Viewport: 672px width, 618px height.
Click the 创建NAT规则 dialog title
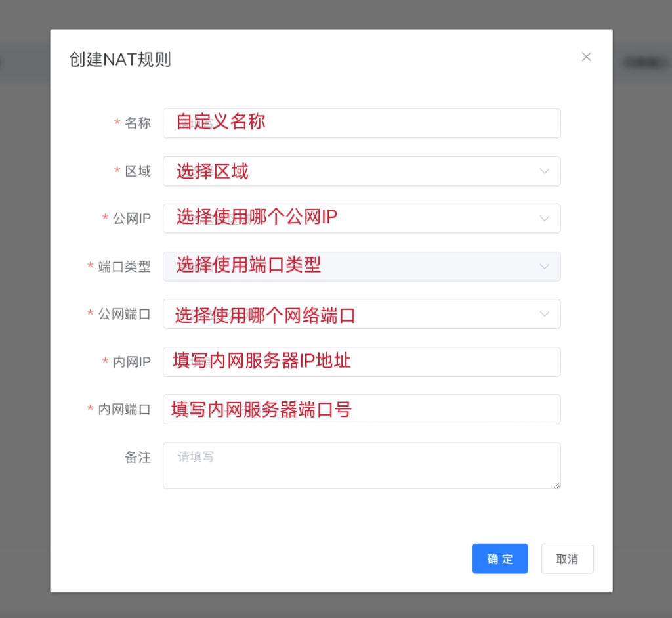[x=120, y=60]
